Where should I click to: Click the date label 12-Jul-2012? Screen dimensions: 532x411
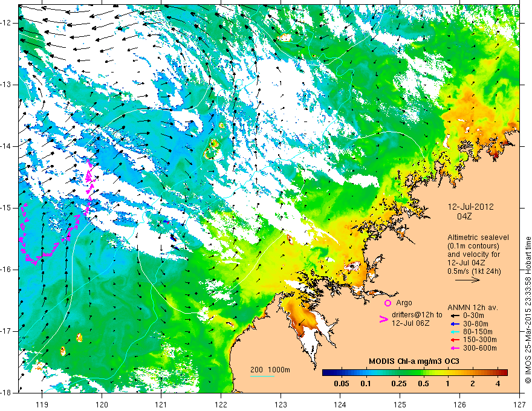[x=470, y=207]
